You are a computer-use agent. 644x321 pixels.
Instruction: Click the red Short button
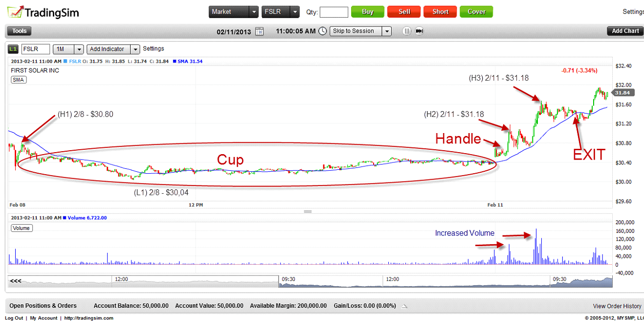click(x=440, y=12)
